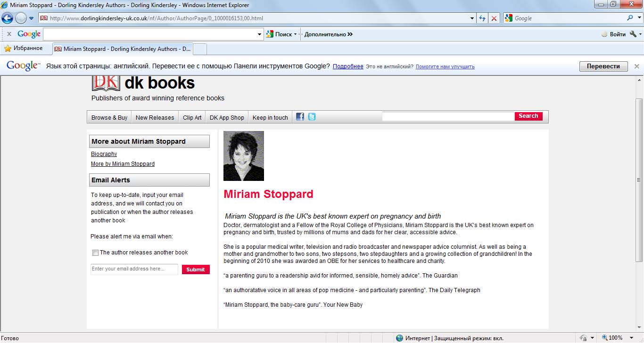Screen dimensions: 644x343
Task: Dismiss the translation bar with X
Action: click(637, 66)
